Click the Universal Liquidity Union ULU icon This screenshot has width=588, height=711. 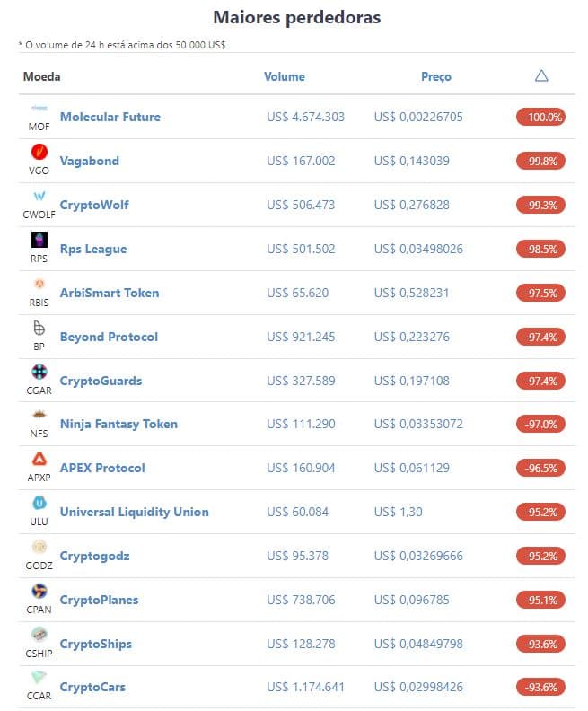39,503
